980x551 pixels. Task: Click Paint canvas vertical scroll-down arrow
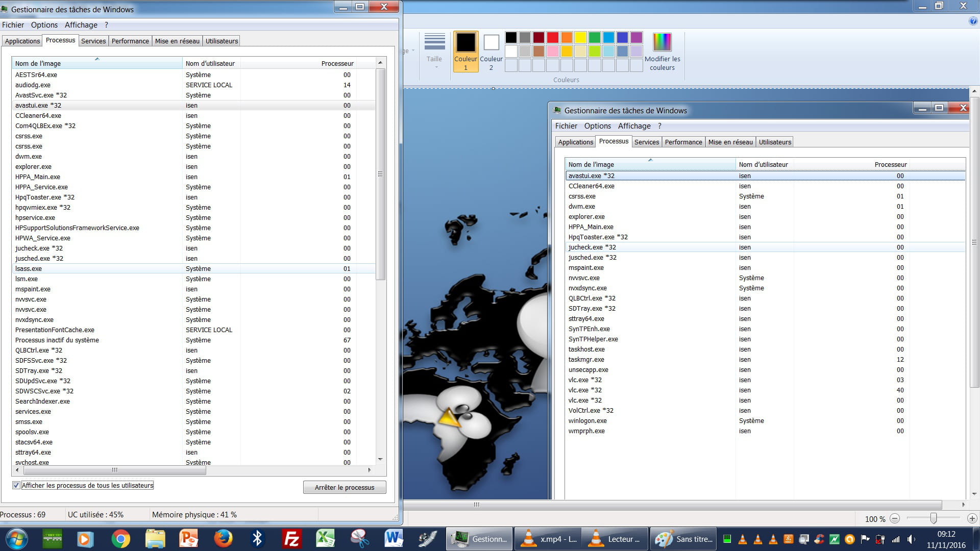(974, 494)
